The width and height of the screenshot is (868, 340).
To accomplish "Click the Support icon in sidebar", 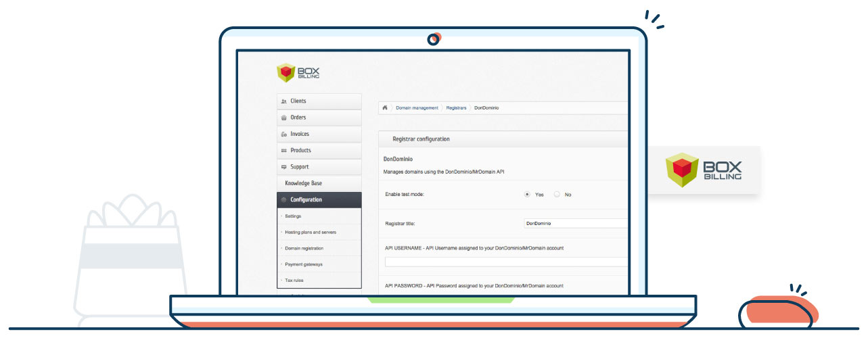I will 283,167.
